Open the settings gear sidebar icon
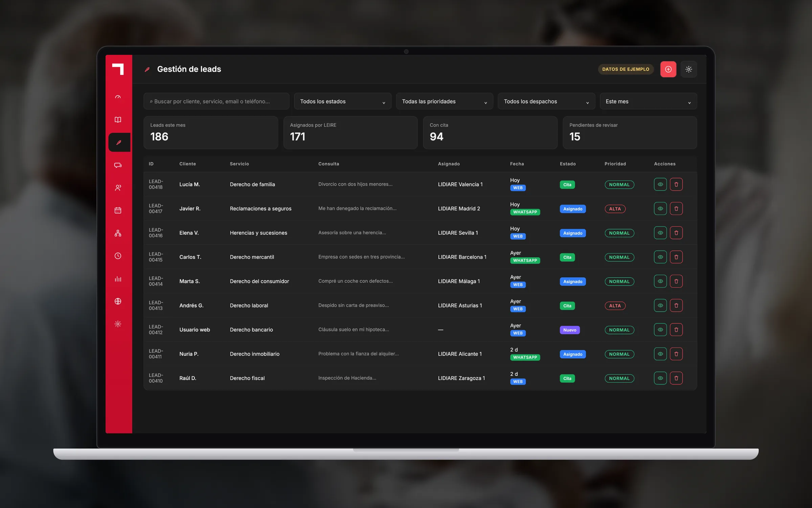The height and width of the screenshot is (508, 812). pos(118,324)
